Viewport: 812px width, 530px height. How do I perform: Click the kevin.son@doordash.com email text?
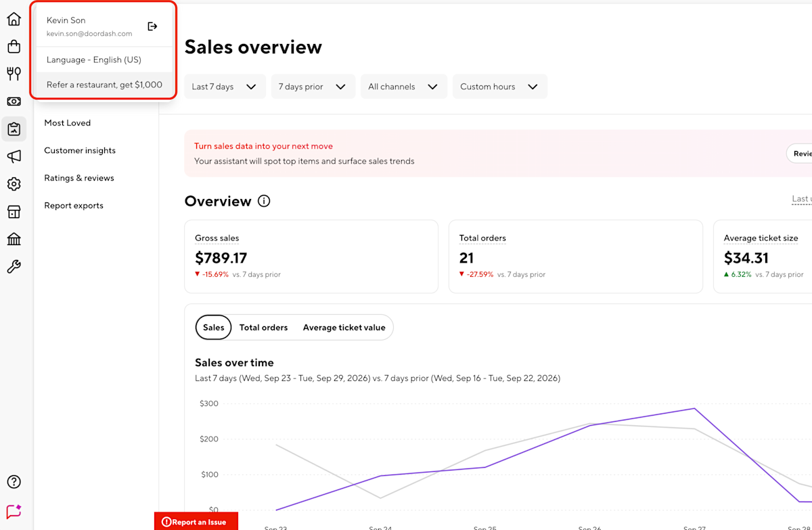point(89,34)
